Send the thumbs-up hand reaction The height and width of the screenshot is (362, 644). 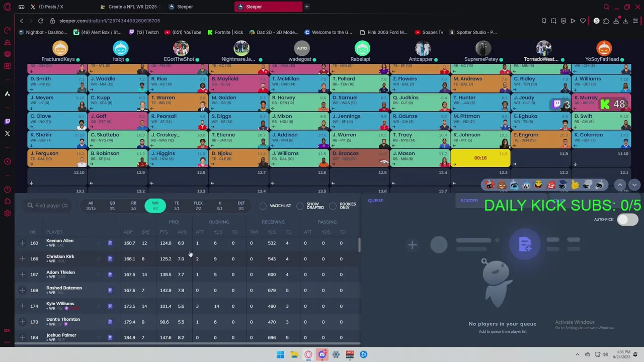coord(575,185)
